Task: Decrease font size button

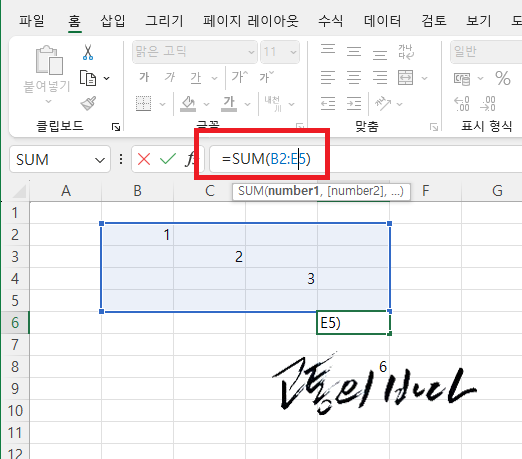Action: (267, 77)
